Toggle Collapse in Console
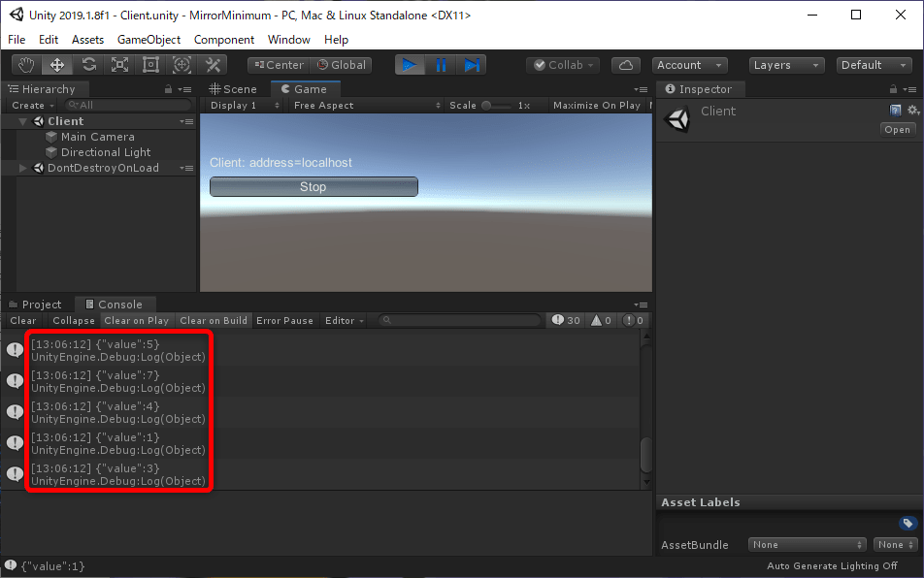 coord(74,320)
